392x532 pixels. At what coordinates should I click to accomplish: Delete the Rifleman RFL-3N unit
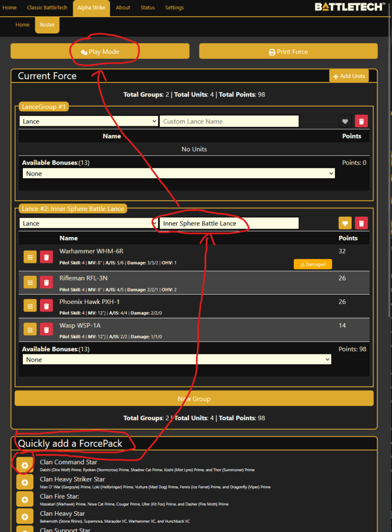(46, 282)
